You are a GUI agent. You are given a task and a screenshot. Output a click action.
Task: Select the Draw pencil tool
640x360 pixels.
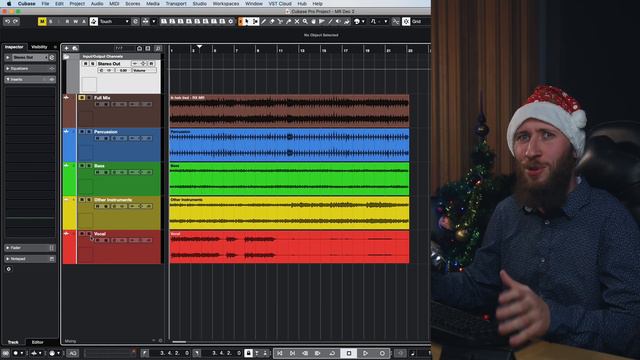click(x=264, y=21)
